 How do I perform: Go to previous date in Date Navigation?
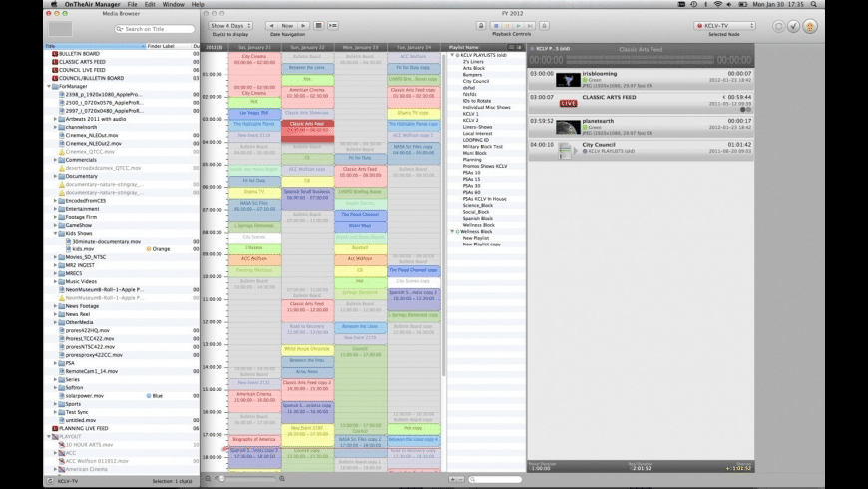pos(271,26)
